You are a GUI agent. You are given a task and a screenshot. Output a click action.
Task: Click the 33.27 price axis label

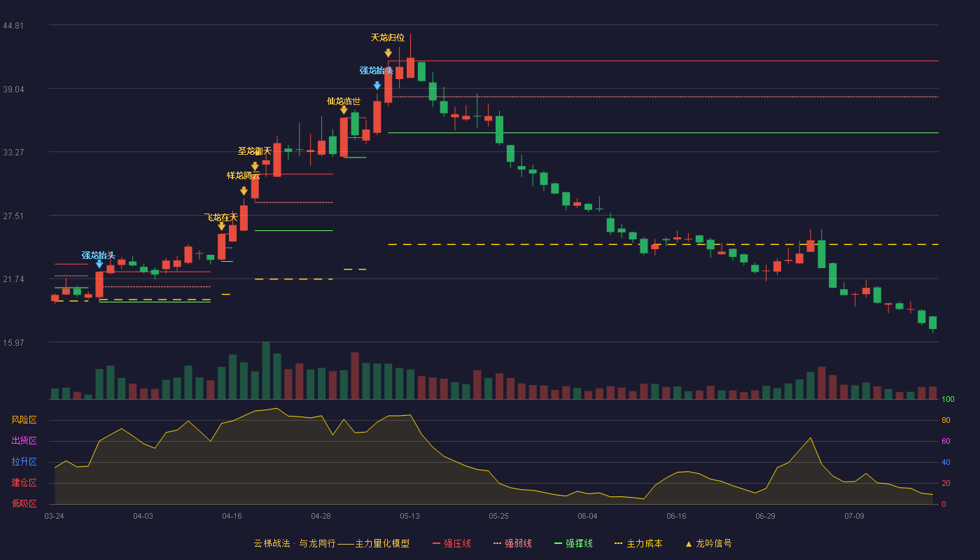(x=13, y=153)
